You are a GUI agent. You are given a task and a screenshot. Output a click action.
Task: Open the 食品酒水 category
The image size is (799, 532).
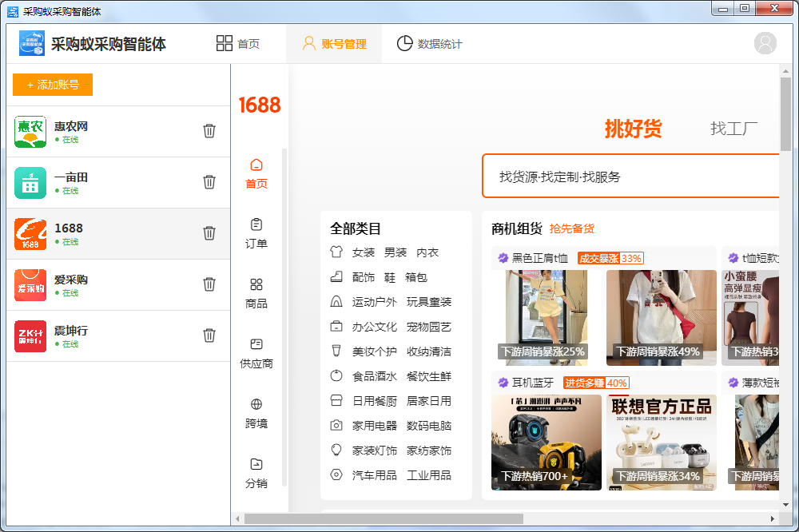pyautogui.click(x=374, y=376)
